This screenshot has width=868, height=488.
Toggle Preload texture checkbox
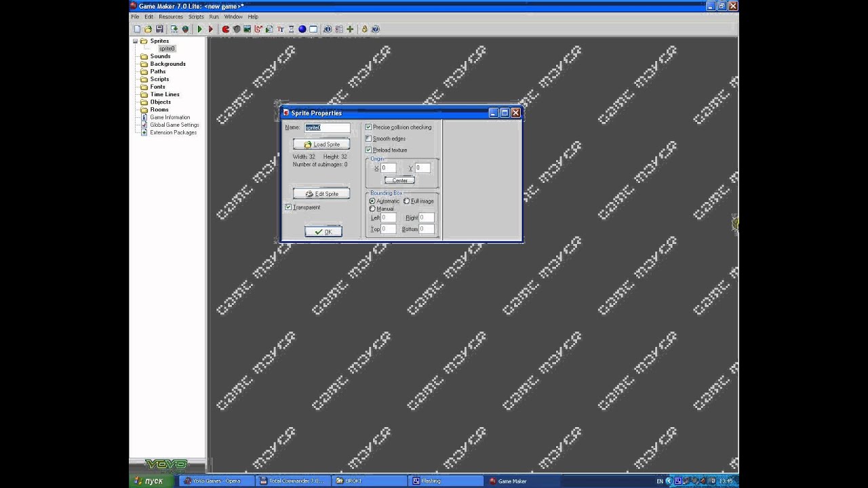[368, 150]
